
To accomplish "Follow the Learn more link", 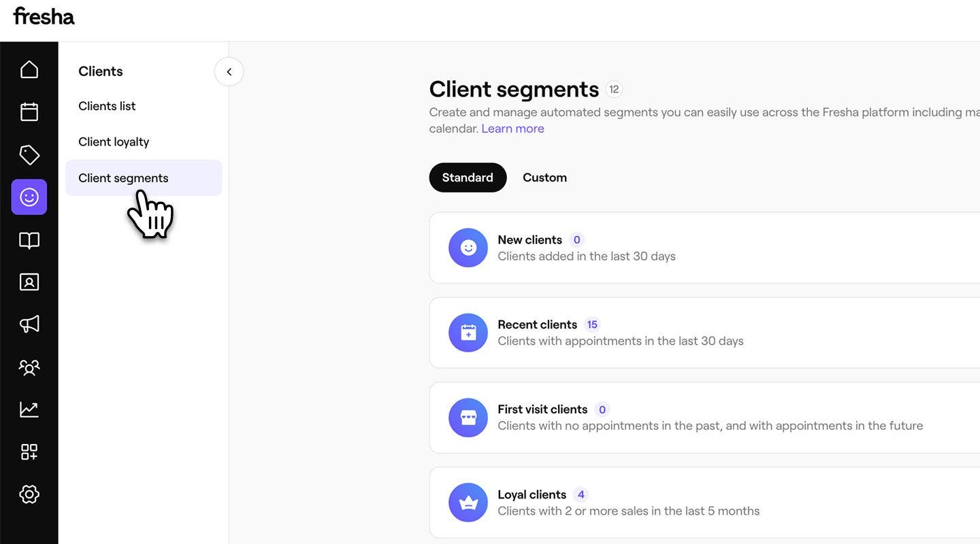I will (512, 129).
